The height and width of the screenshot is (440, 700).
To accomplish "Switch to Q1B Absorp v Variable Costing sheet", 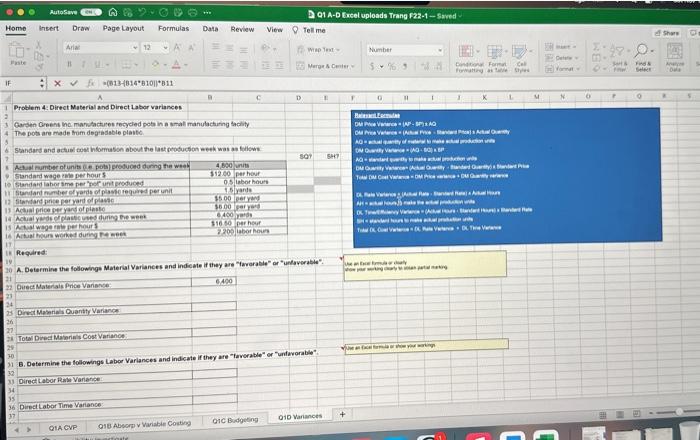I will 144,424.
